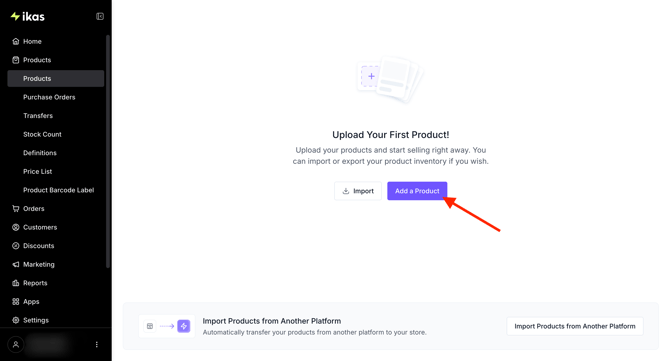Viewport: 670px width, 361px height.
Task: Click the Reports chart icon
Action: click(x=16, y=283)
